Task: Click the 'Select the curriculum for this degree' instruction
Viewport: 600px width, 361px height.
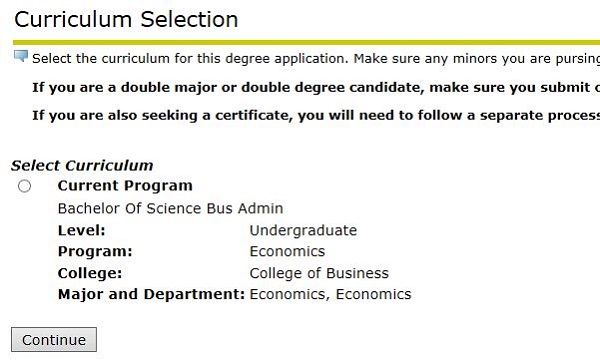Action: pyautogui.click(x=316, y=59)
